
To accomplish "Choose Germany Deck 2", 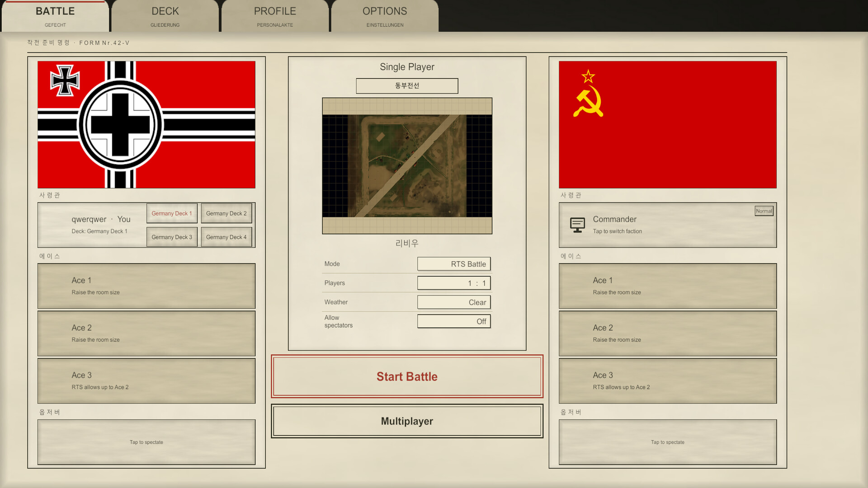I will [226, 213].
